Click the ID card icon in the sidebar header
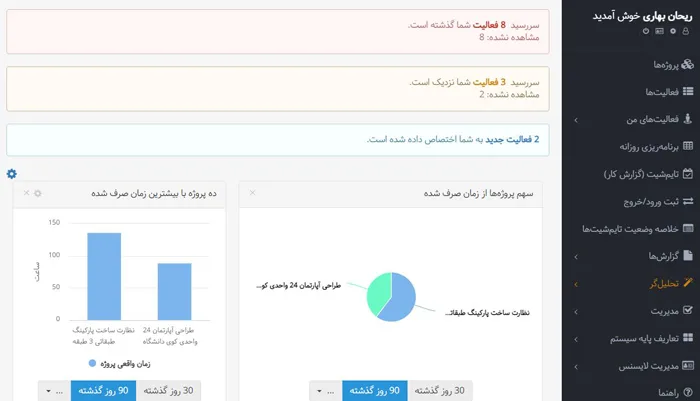Viewport: 700px width, 401px height. tap(659, 31)
